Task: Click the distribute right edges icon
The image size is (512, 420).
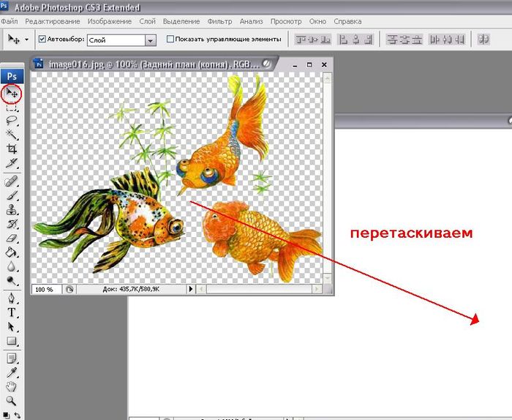Action: (x=459, y=40)
